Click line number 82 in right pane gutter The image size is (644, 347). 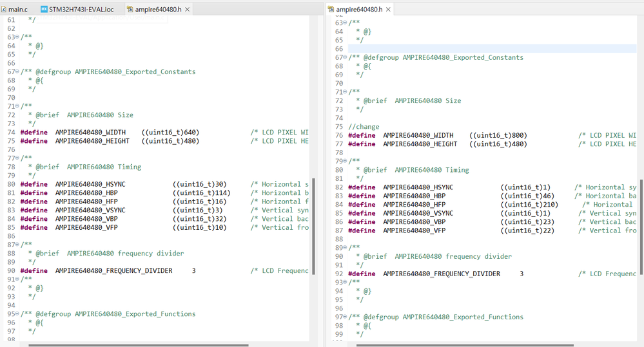[x=339, y=187]
